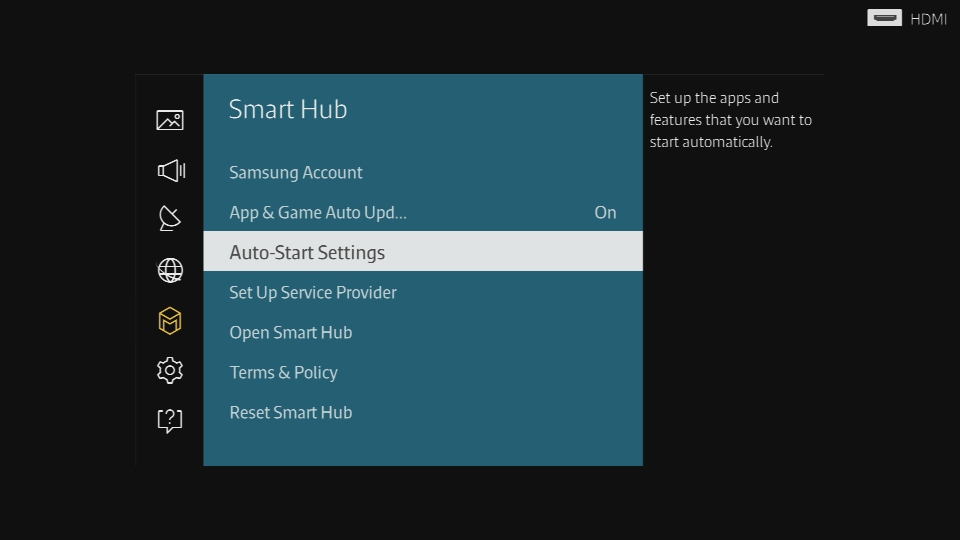Click the auto-start description text
This screenshot has width=960, height=540.
click(x=730, y=120)
